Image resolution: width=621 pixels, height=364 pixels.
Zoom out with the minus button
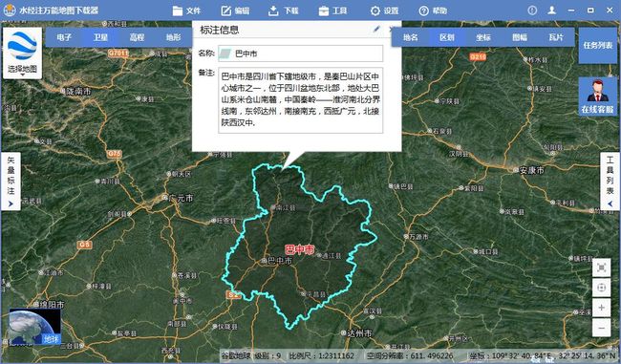pos(601,328)
